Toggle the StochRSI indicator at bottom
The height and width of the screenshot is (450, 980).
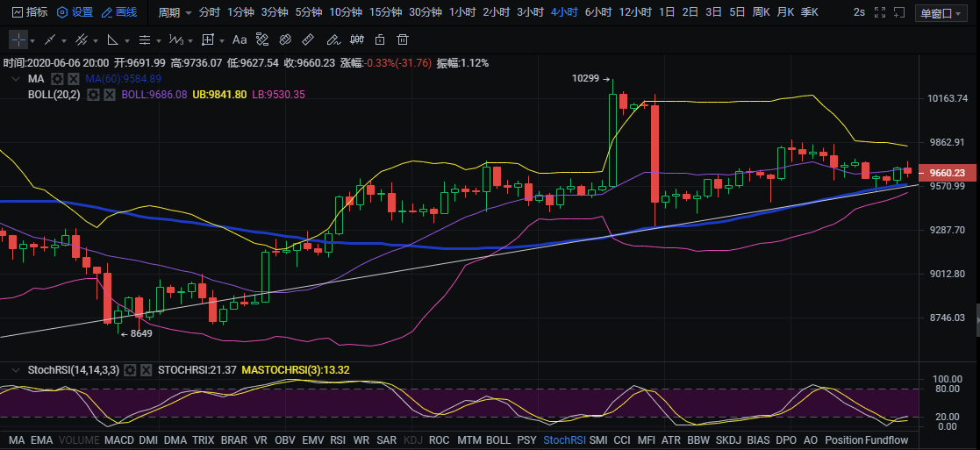point(564,440)
